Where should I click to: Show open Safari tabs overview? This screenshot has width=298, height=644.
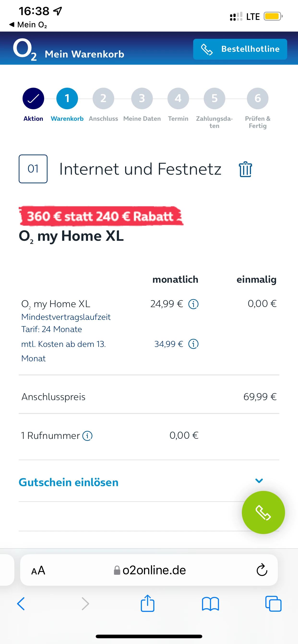coord(273,604)
